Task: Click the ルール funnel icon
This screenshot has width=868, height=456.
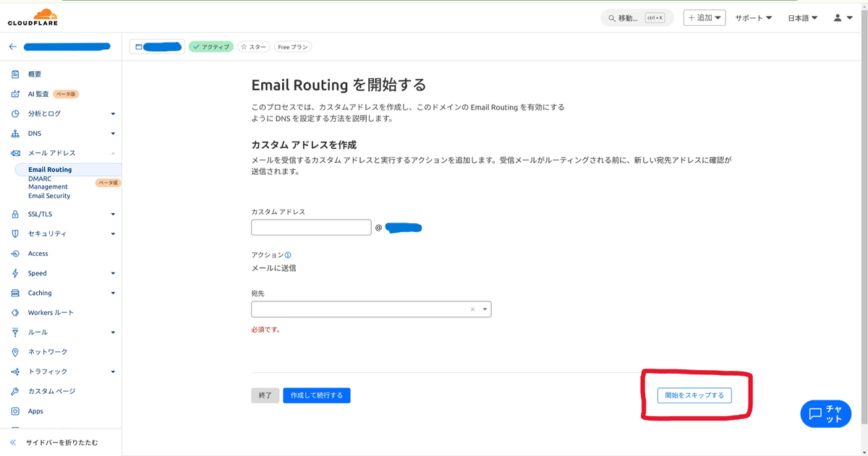Action: point(15,332)
